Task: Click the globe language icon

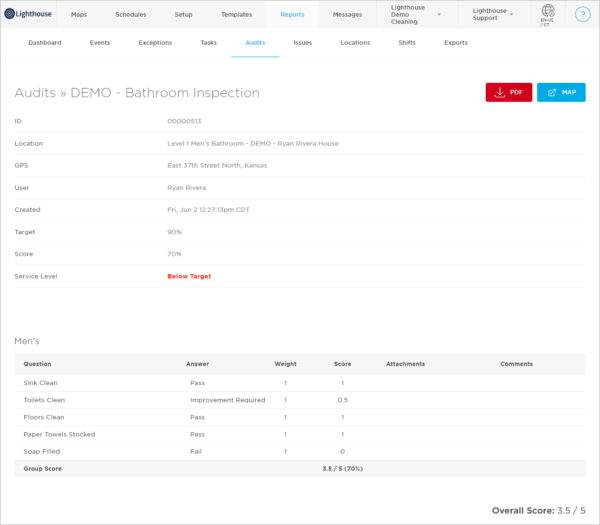Action: 548,10
